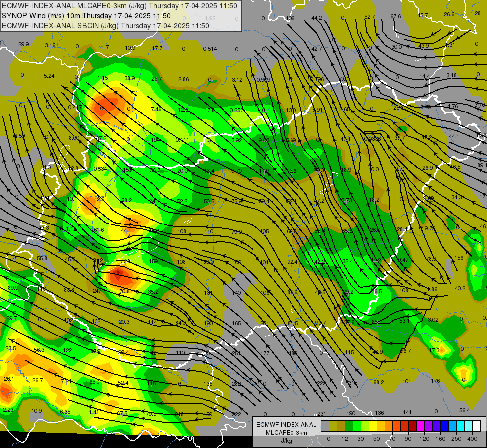
Task: Click the 2.86 map value
Action: (x=183, y=79)
